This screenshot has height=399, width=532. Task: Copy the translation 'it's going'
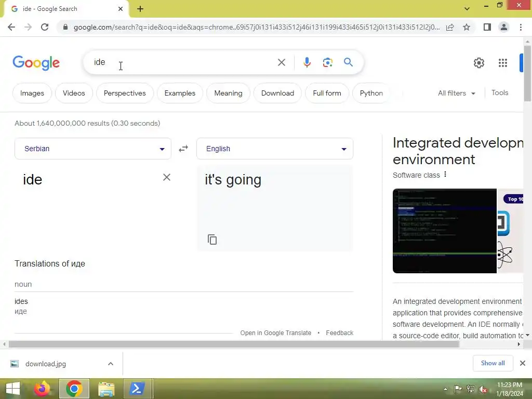[212, 240]
